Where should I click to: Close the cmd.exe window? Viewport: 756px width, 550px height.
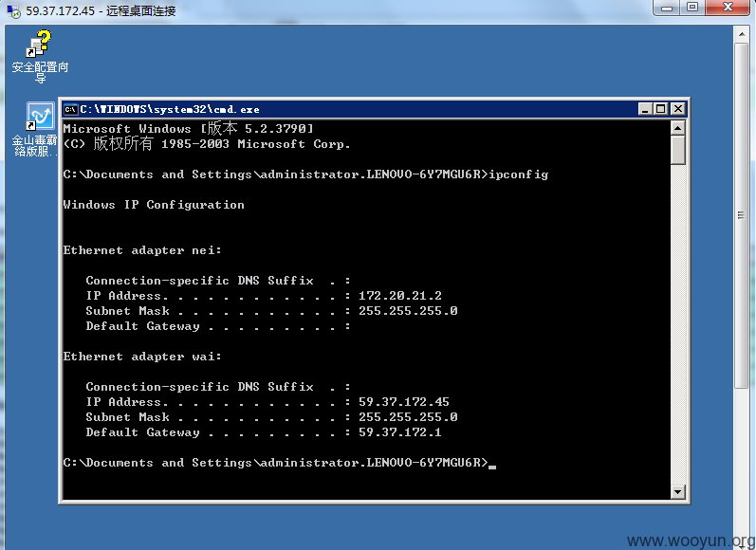pos(678,109)
